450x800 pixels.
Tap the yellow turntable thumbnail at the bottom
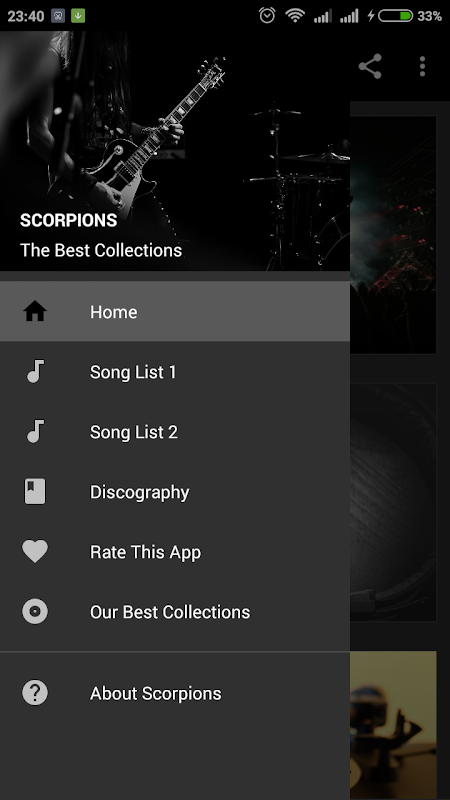pyautogui.click(x=393, y=725)
